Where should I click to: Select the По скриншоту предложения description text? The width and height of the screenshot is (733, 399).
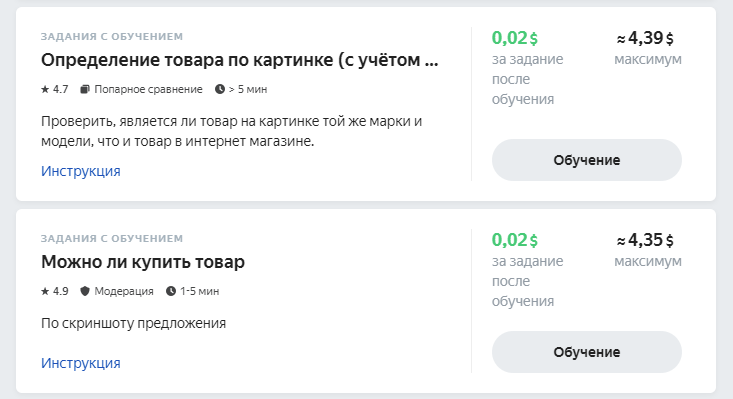[x=134, y=323]
